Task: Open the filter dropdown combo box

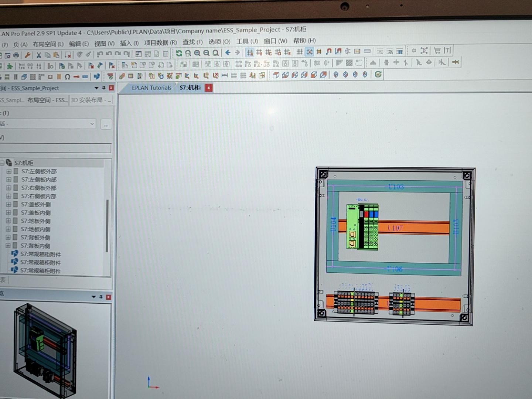Action: (92, 124)
